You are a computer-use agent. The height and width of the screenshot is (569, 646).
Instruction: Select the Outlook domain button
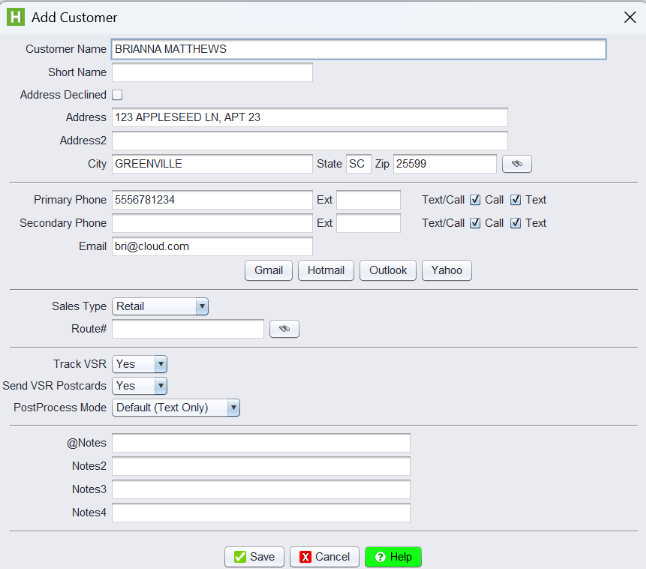tap(388, 270)
